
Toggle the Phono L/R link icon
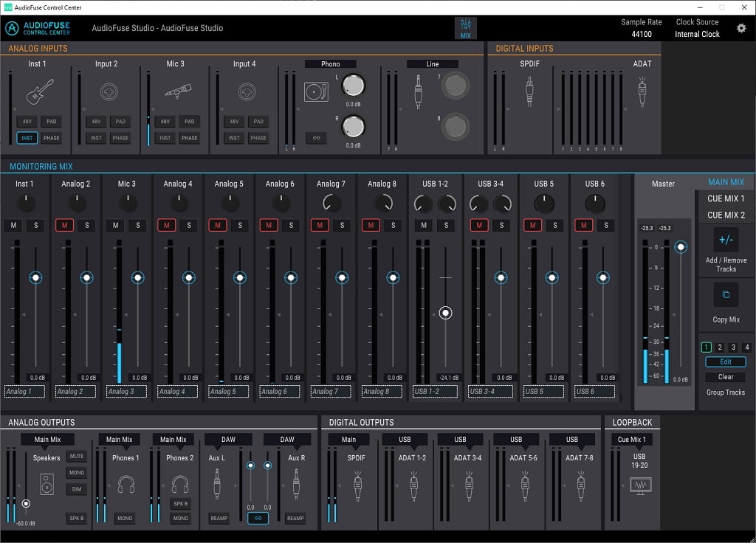point(316,138)
